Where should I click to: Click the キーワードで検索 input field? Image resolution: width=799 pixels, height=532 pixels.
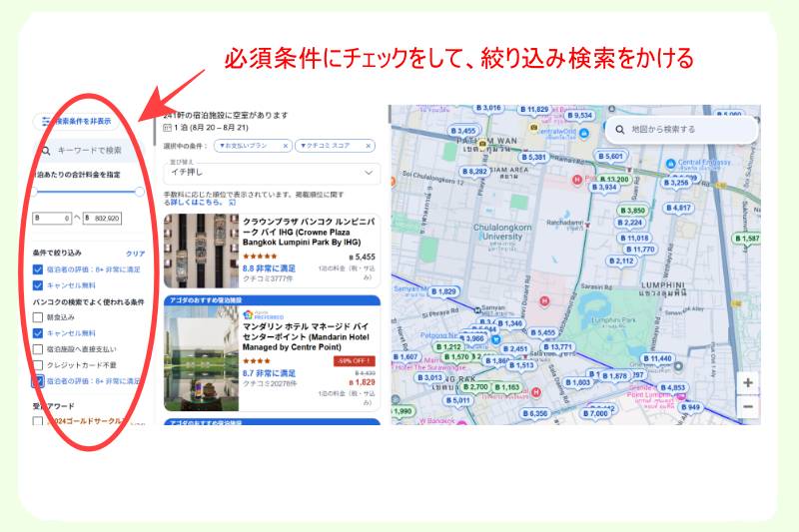[x=90, y=151]
